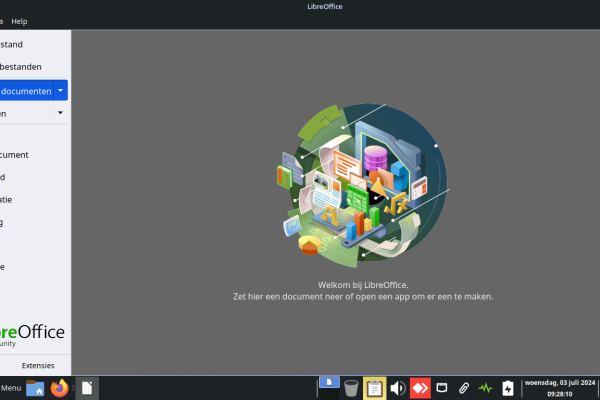Open the Help menu
The height and width of the screenshot is (400, 600).
(x=19, y=21)
